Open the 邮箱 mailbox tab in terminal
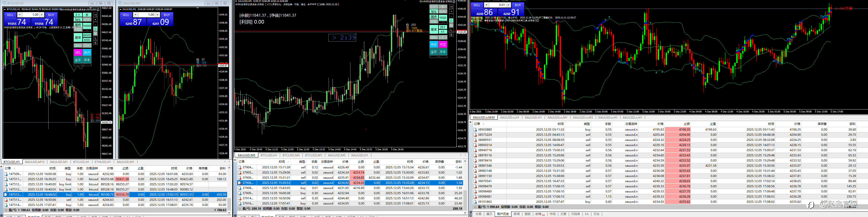Viewport: 868px width, 217px height. pyautogui.click(x=540, y=214)
